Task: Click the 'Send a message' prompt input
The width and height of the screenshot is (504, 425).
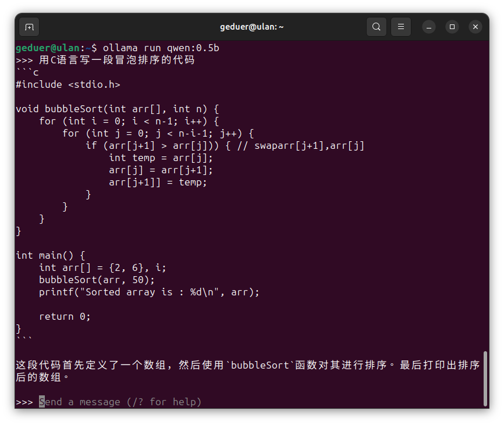Action: coord(120,402)
